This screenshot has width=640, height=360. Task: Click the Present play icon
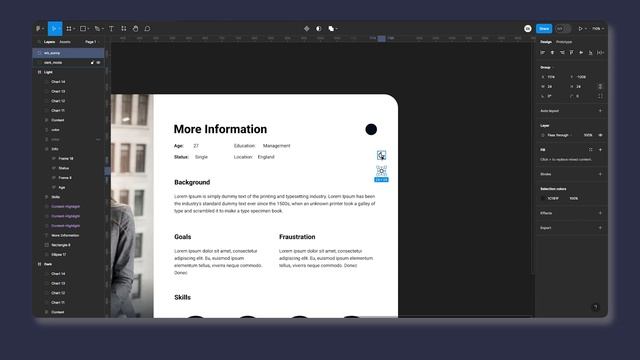[x=580, y=29]
